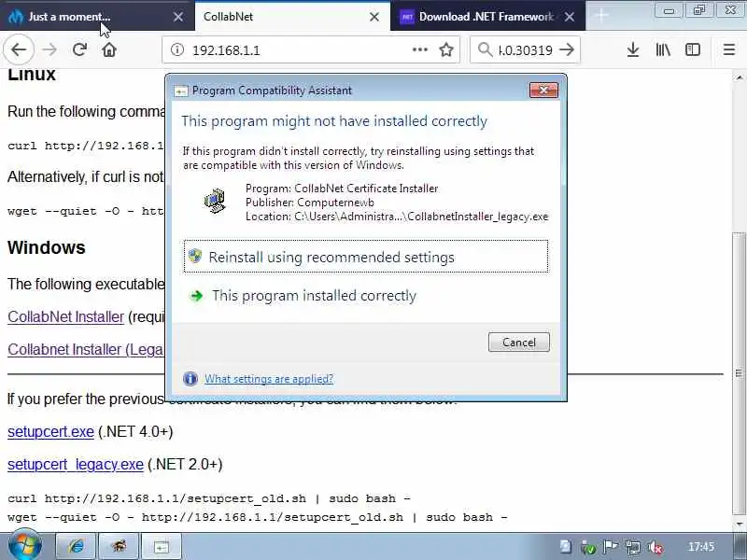Screen dimensions: 747x560
Task: Open 'What settings are applied?' help link
Action: (269, 379)
